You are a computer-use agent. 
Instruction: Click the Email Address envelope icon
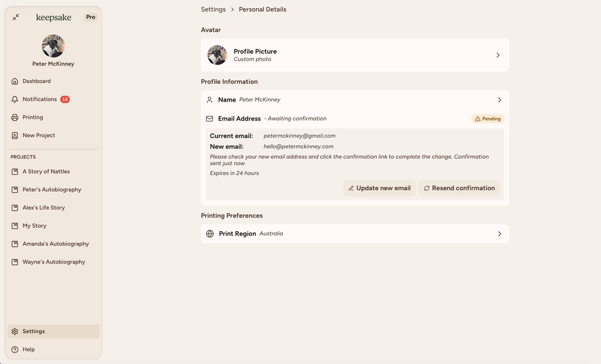pos(210,119)
